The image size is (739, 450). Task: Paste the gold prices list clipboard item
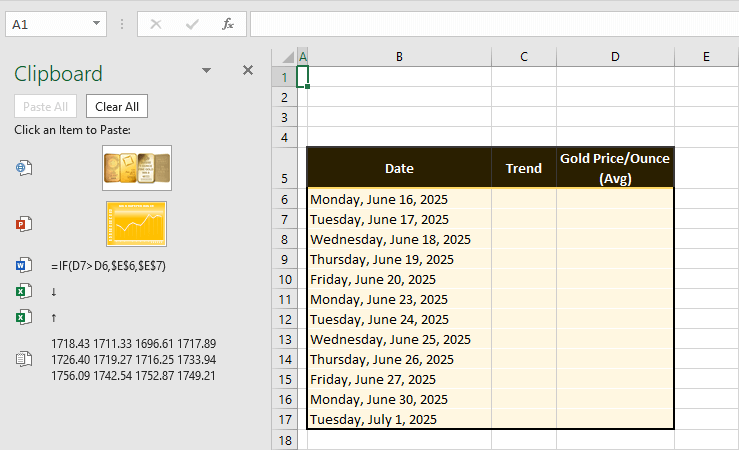(x=134, y=360)
